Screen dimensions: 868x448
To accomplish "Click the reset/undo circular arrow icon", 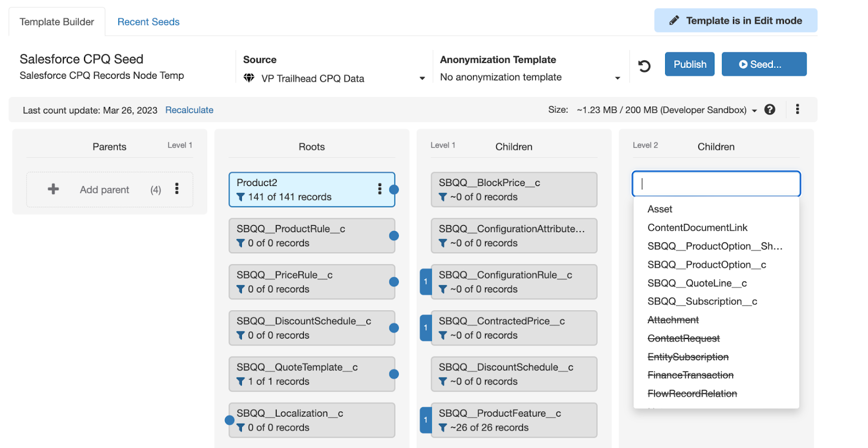I will pos(644,66).
